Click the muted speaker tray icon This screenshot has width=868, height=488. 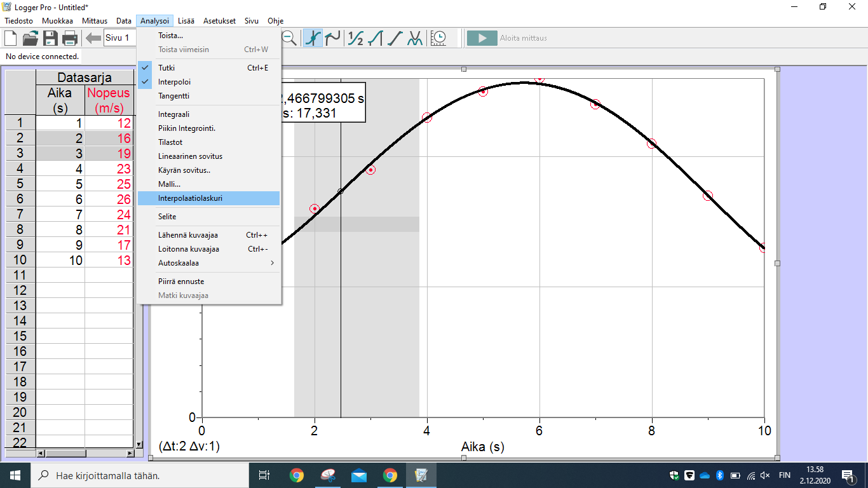tap(765, 475)
